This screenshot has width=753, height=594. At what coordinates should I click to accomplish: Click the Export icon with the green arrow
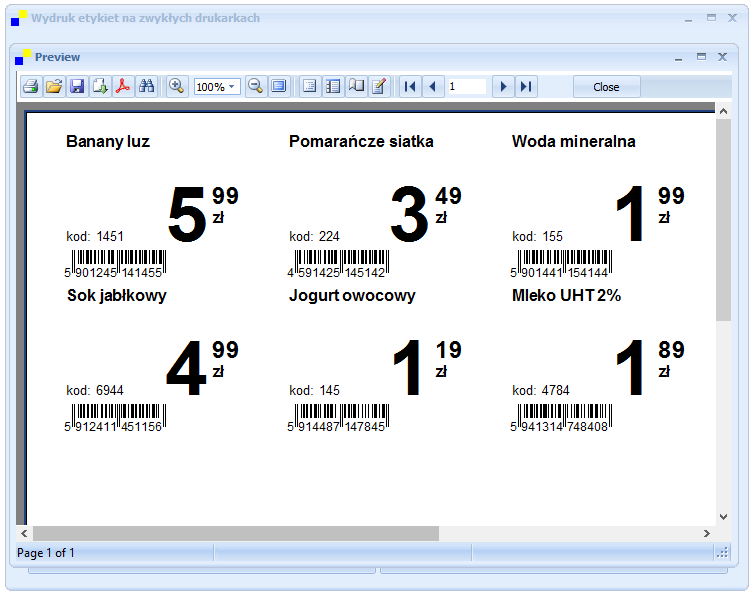pyautogui.click(x=100, y=87)
